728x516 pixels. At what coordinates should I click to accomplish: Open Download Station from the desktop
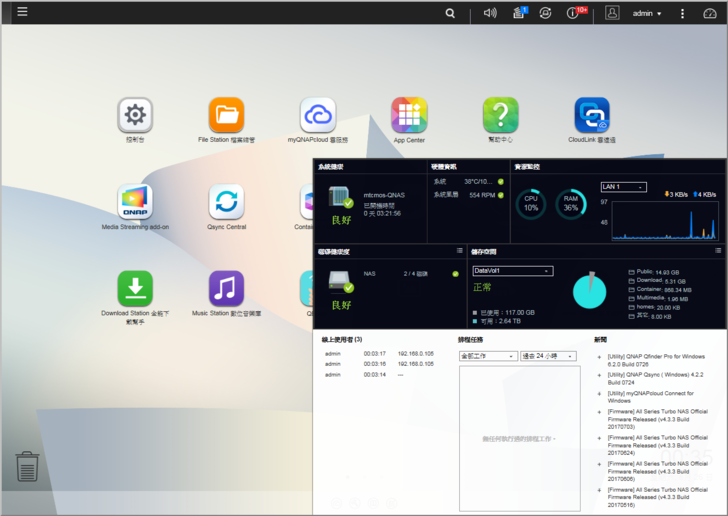135,289
